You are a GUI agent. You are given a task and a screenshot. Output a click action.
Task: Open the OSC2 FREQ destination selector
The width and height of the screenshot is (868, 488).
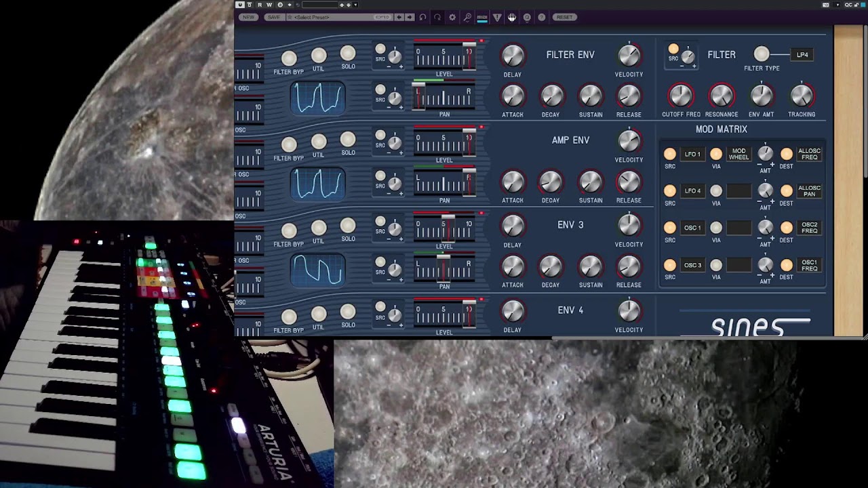[x=810, y=228]
